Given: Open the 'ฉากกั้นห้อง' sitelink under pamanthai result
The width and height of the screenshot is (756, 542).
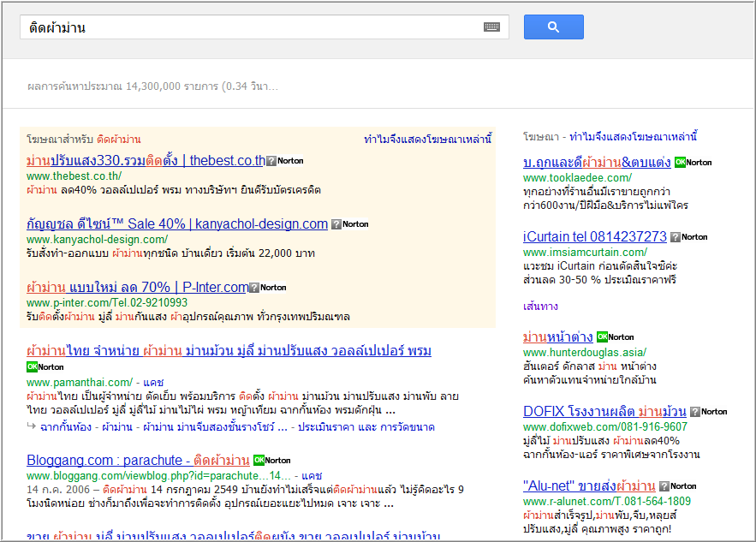Looking at the screenshot, I should click(x=66, y=427).
